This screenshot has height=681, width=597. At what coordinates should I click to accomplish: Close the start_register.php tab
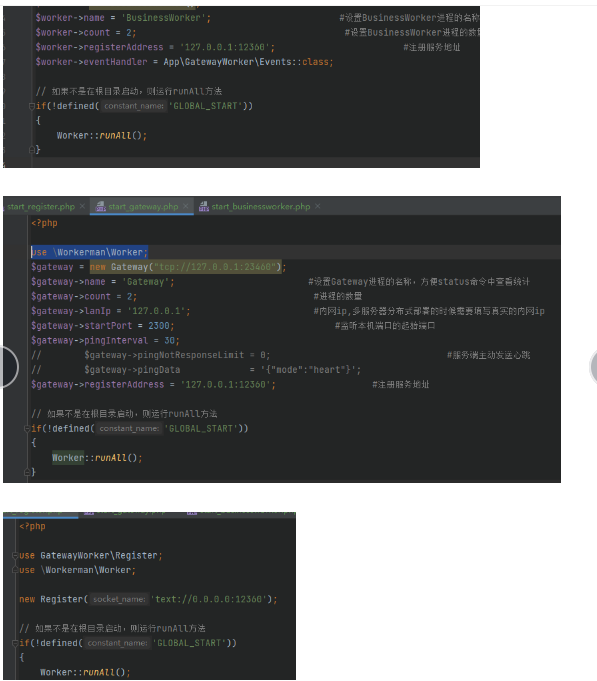[x=82, y=207]
